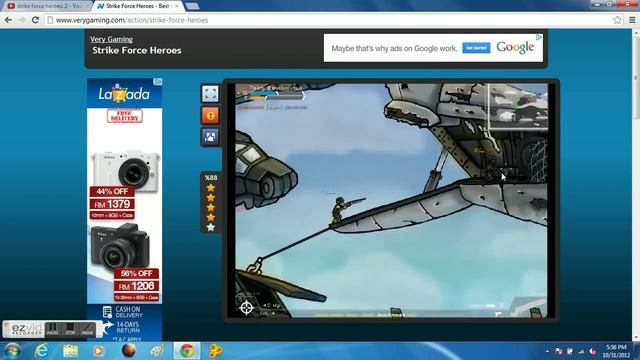Viewport: 640px width, 360px height.
Task: Open Internet Explorer from the taskbar
Action: [x=42, y=351]
